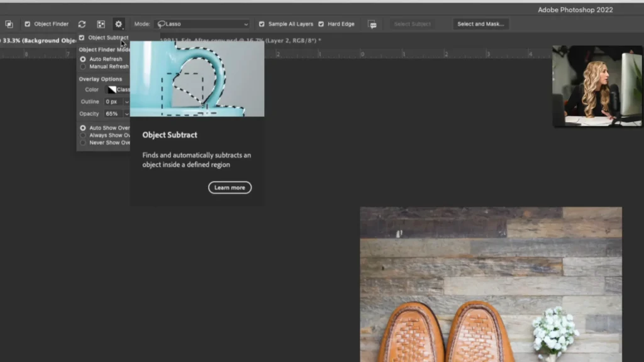This screenshot has height=362, width=644.
Task: Toggle the Object Subtract checkbox
Action: [82, 38]
